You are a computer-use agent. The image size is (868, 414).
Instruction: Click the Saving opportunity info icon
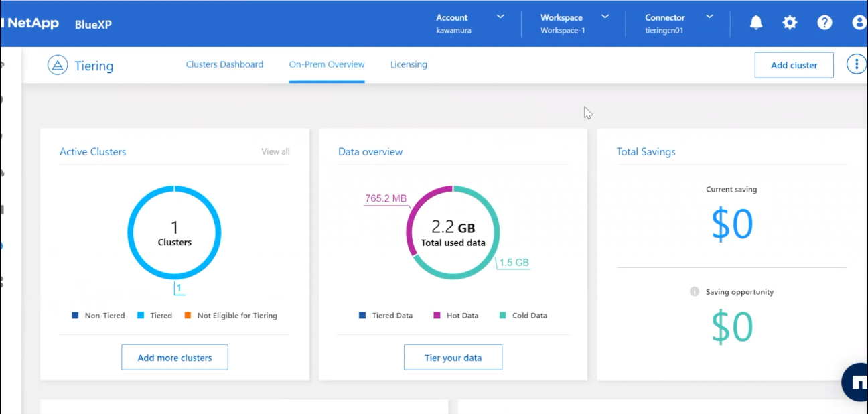[695, 292]
